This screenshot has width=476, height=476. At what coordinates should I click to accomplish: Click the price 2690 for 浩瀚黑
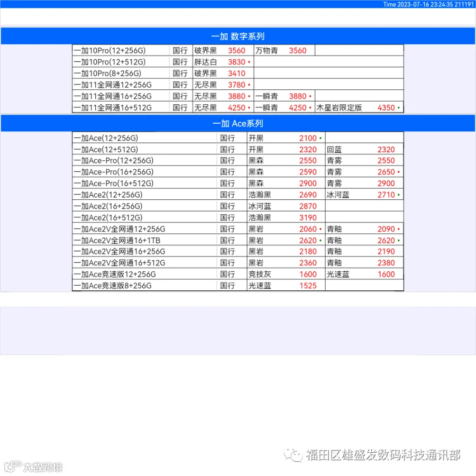(308, 195)
